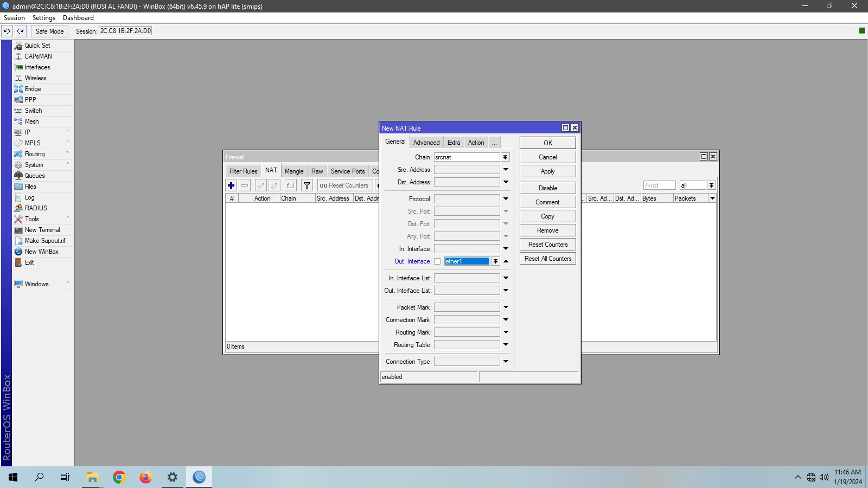The width and height of the screenshot is (868, 488).
Task: Open Firefox from the taskbar
Action: [x=145, y=477]
